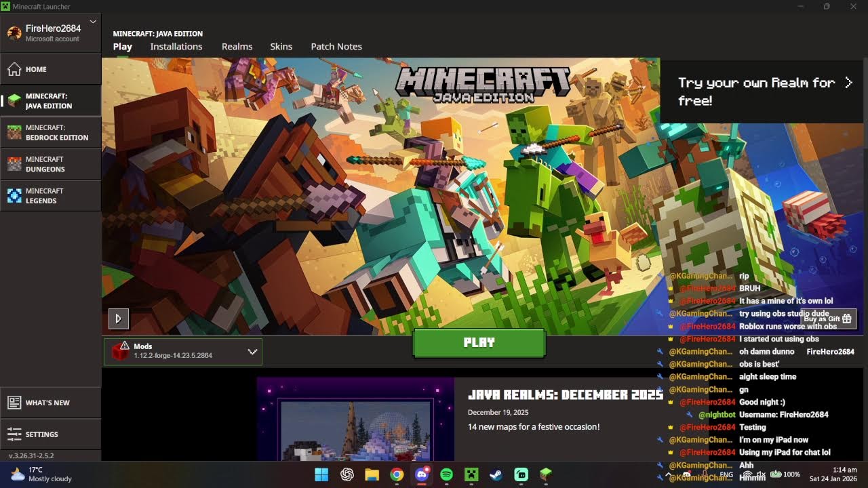868x488 pixels.
Task: Open Steam from the taskbar
Action: (496, 474)
